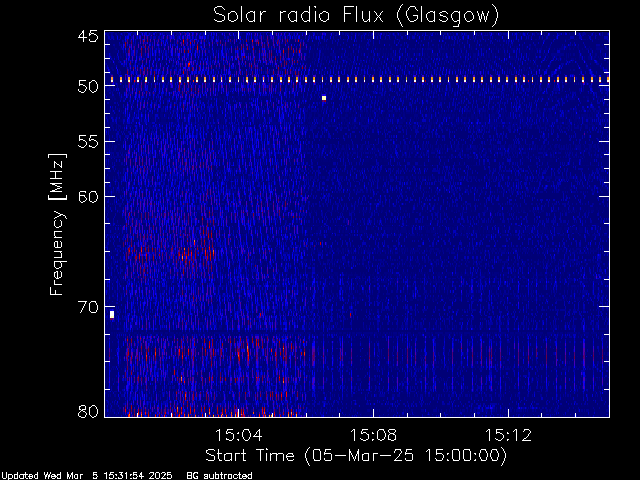Viewport: 640px width, 480px height.
Task: Click the 60 frequency tick label
Action: tap(88, 196)
